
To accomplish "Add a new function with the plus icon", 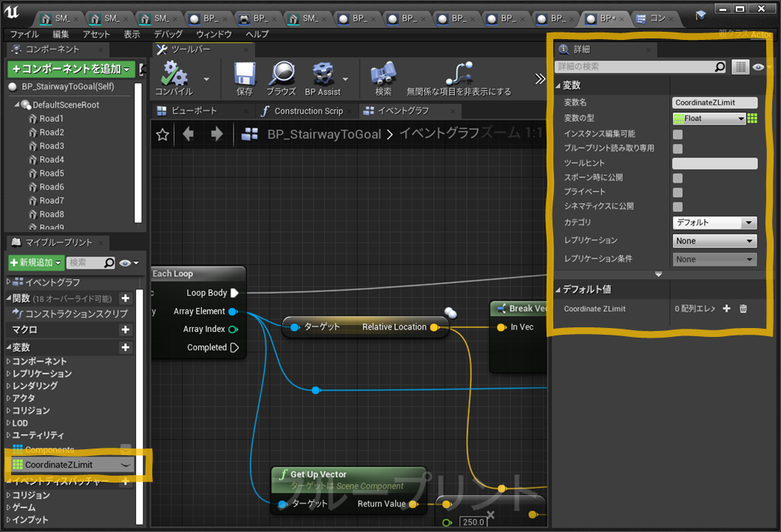I will coord(126,298).
